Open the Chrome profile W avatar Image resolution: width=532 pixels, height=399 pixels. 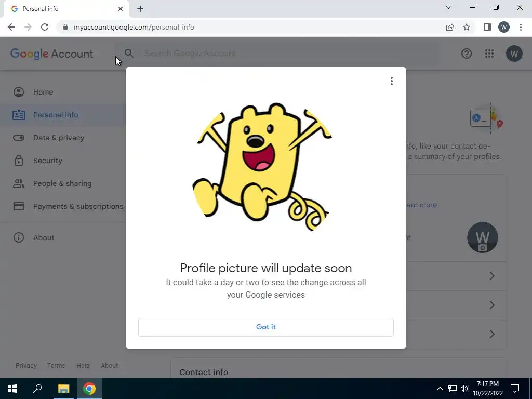point(504,27)
